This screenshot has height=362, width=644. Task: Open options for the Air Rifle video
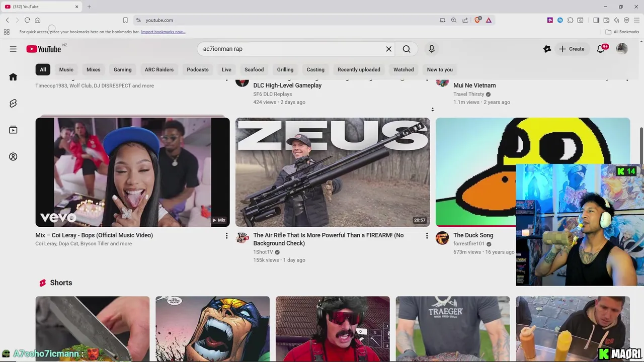(427, 236)
